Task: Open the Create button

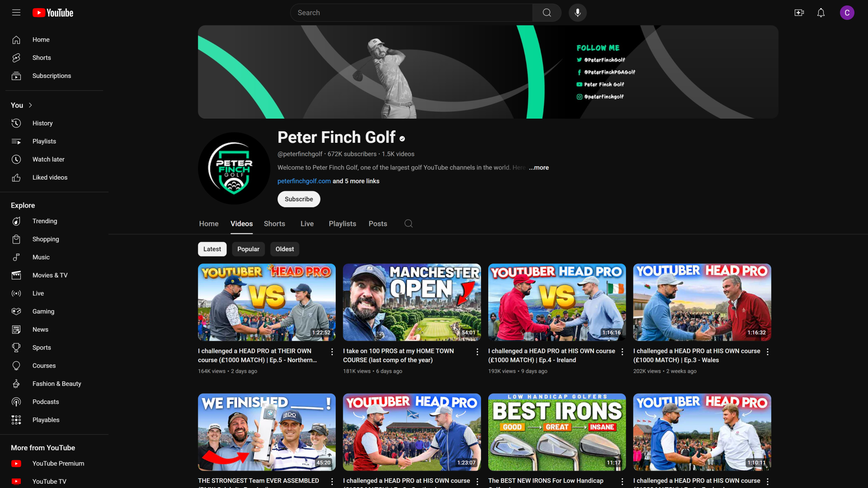Action: tap(798, 13)
